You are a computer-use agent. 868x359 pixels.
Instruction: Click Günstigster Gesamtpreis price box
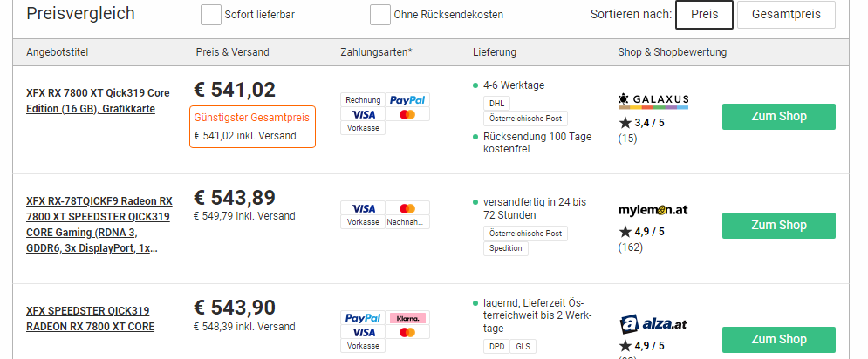[x=252, y=126]
